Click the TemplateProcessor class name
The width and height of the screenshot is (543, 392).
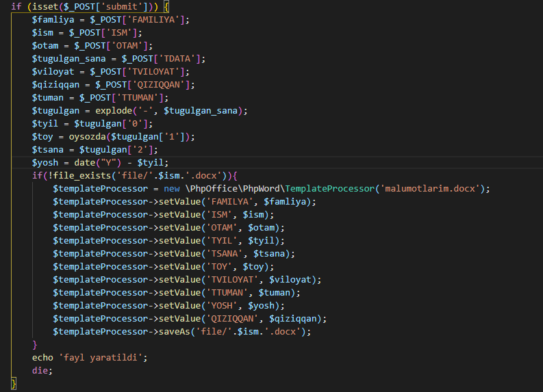pyautogui.click(x=330, y=189)
